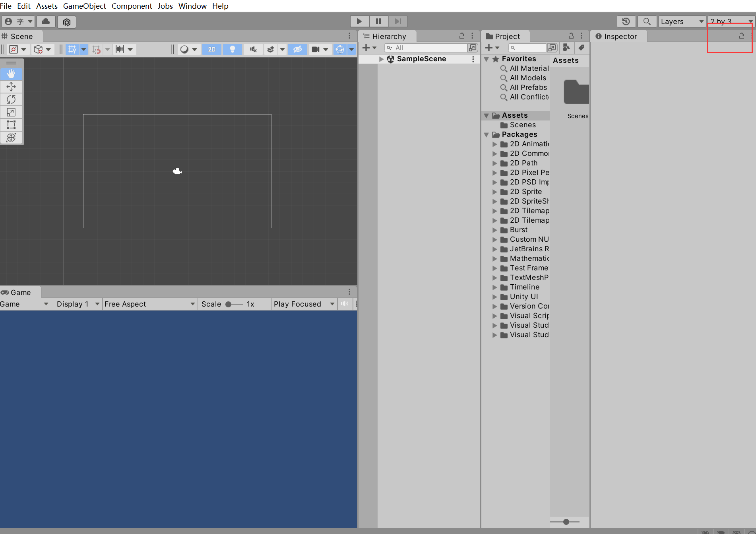756x534 pixels.
Task: Open the Project panel options menu
Action: 582,36
